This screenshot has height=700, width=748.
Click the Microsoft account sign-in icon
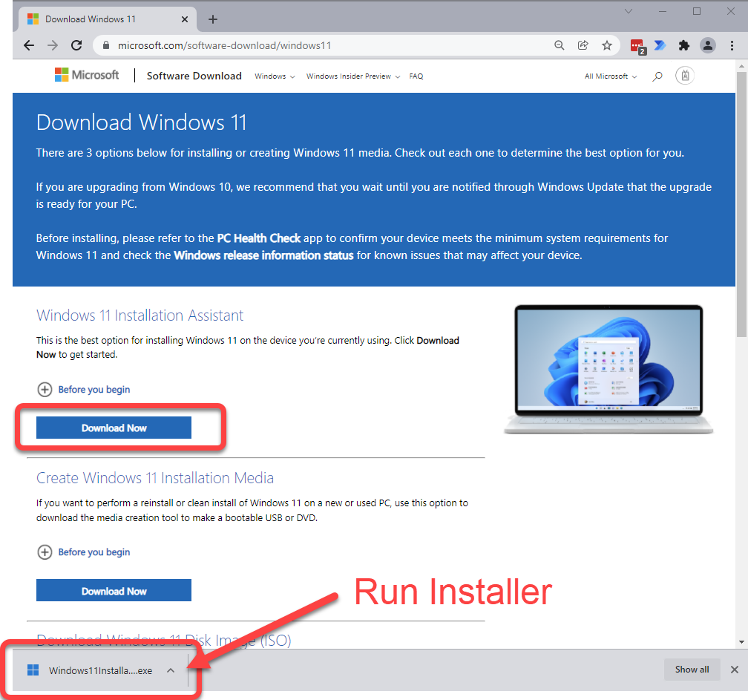[x=684, y=76]
